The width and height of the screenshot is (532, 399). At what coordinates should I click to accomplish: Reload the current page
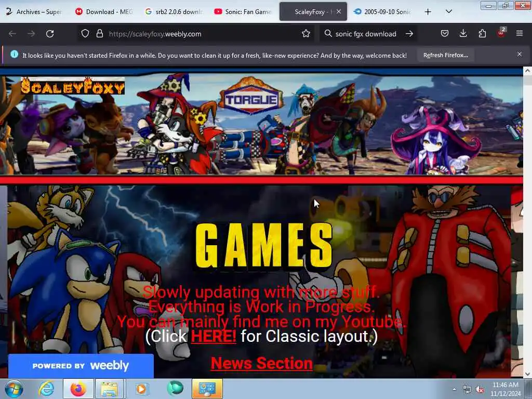[x=50, y=34]
